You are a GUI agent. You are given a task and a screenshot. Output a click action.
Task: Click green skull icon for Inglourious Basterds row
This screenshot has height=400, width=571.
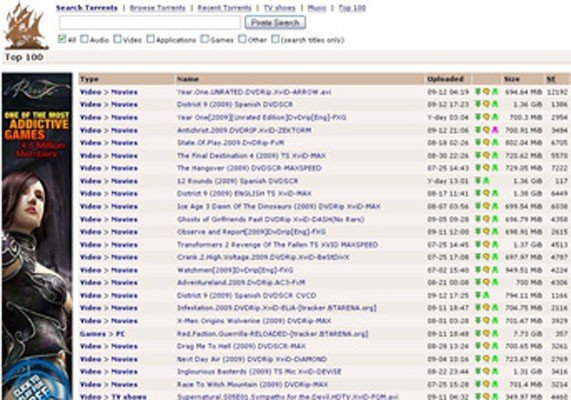495,372
